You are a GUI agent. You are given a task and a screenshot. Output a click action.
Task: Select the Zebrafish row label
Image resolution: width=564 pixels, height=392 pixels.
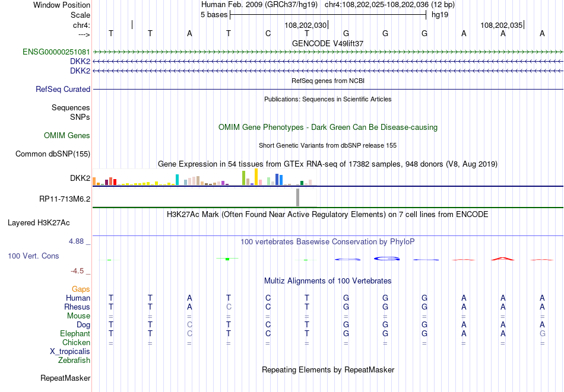(x=74, y=361)
